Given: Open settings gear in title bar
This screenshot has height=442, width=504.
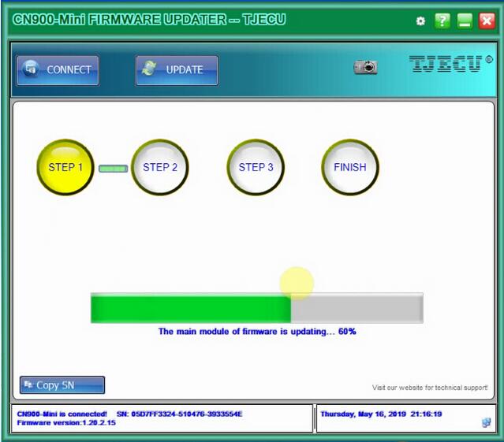Looking at the screenshot, I should click(x=420, y=21).
